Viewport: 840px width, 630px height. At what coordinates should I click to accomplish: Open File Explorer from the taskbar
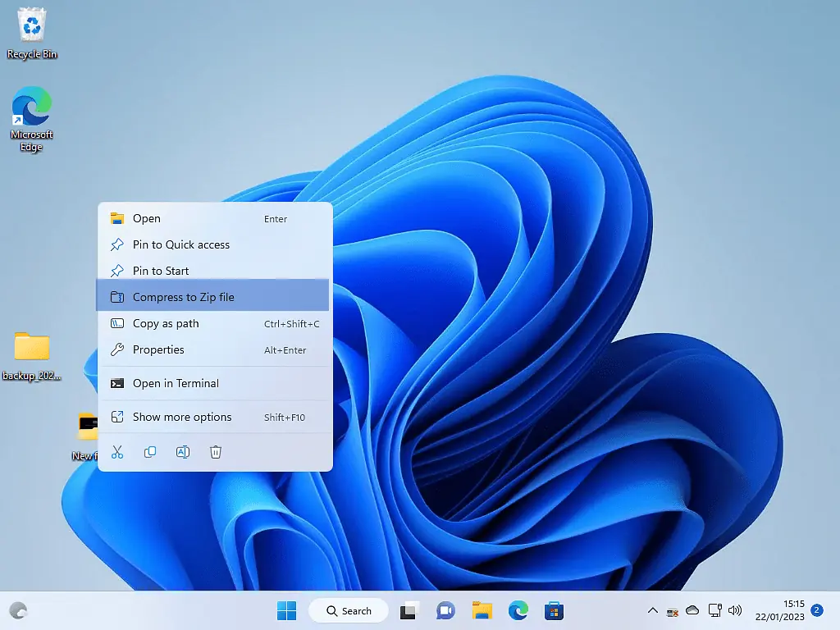(482, 610)
